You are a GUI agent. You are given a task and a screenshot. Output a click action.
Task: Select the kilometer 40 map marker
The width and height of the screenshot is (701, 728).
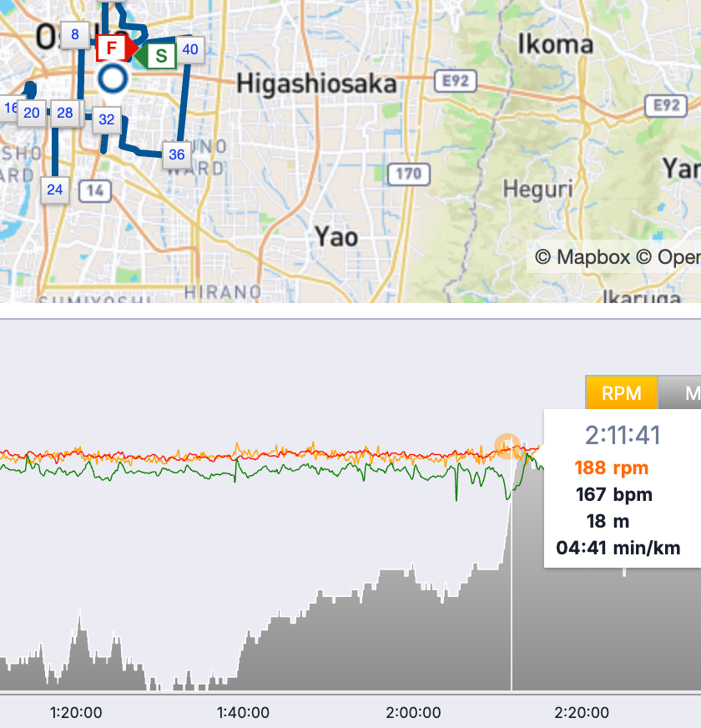pyautogui.click(x=190, y=49)
